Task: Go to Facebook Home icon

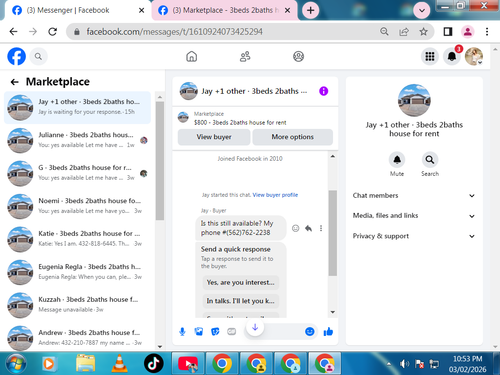Action: [x=191, y=56]
